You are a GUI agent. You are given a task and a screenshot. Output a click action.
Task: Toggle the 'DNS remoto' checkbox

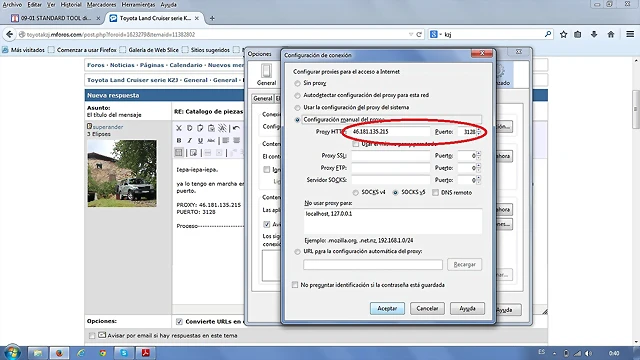point(436,193)
